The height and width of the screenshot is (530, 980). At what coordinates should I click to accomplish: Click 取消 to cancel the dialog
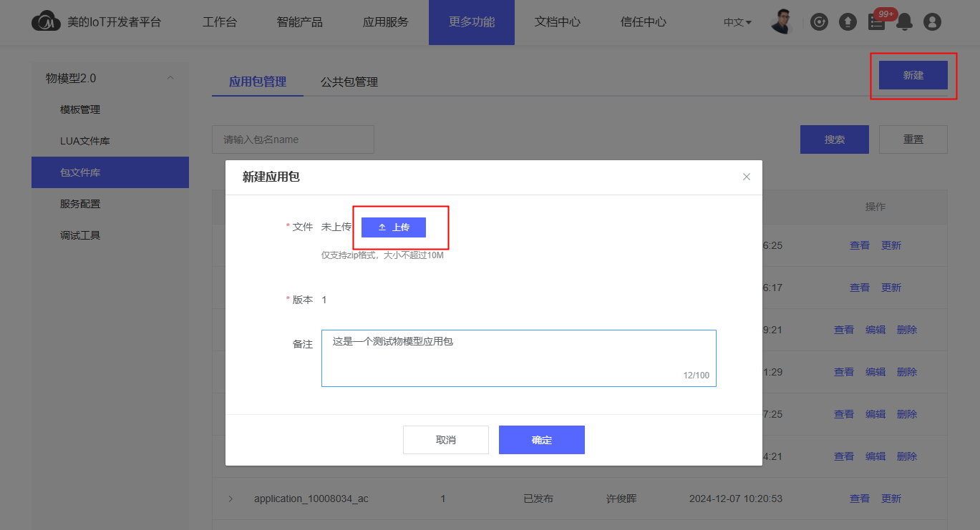(x=446, y=440)
